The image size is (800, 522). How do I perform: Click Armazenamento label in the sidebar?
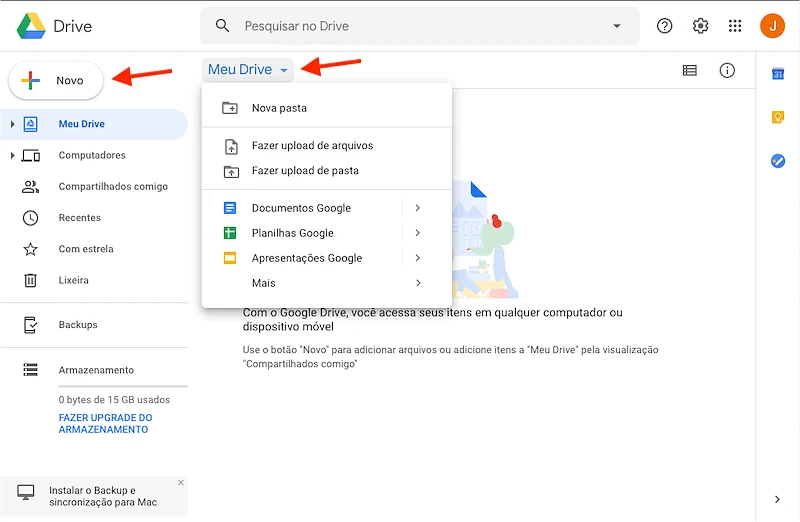tap(96, 370)
